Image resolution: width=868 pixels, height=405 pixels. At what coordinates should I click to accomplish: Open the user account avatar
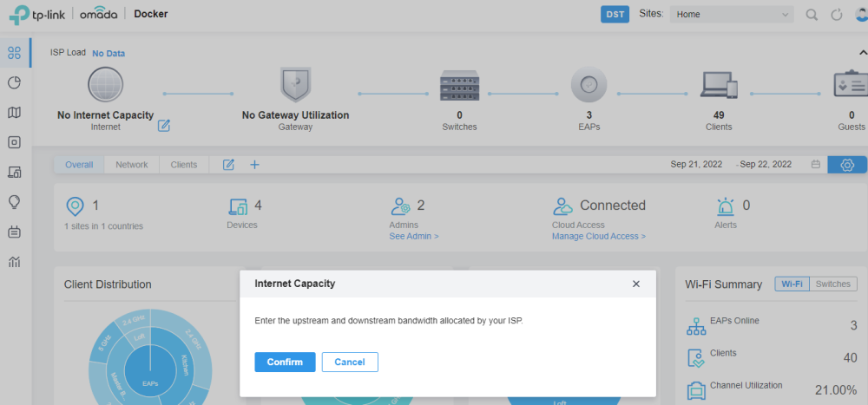tap(861, 15)
